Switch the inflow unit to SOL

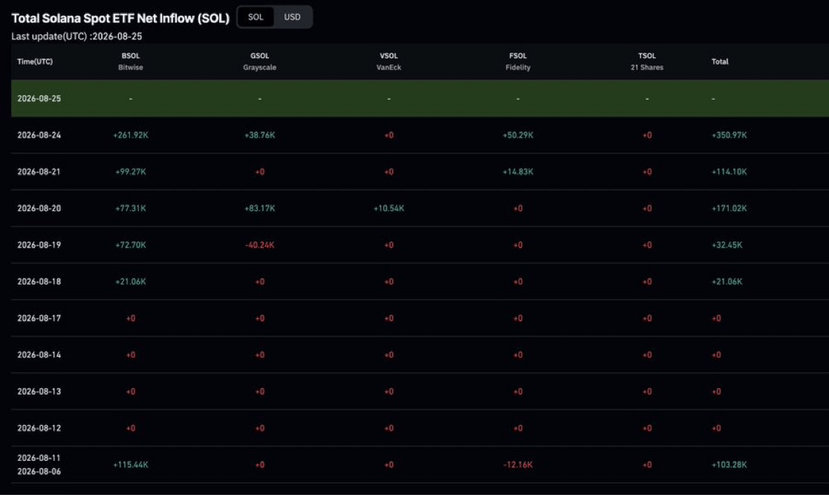[255, 17]
